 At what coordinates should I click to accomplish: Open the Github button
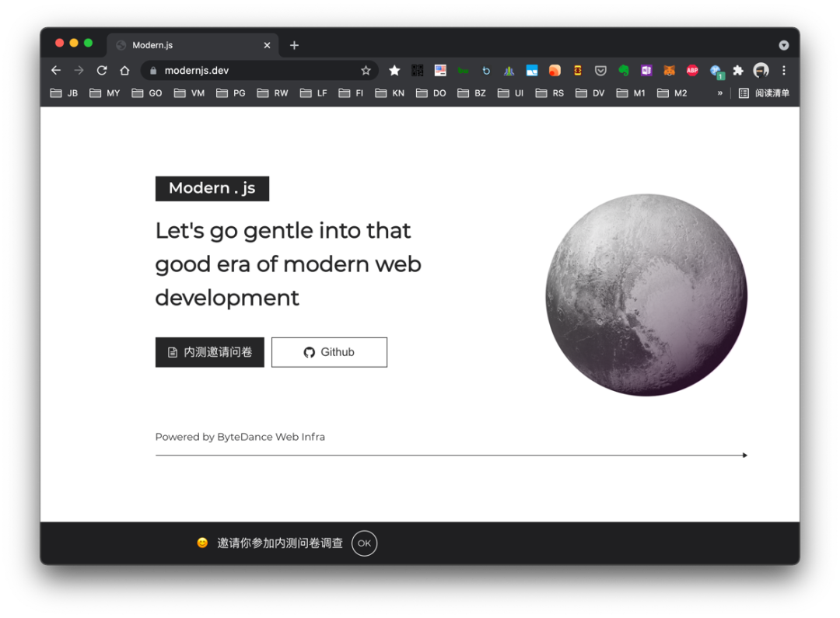(x=329, y=352)
